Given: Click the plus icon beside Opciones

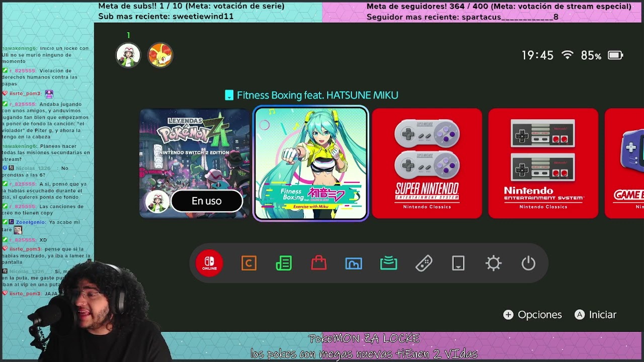Looking at the screenshot, I should point(508,315).
